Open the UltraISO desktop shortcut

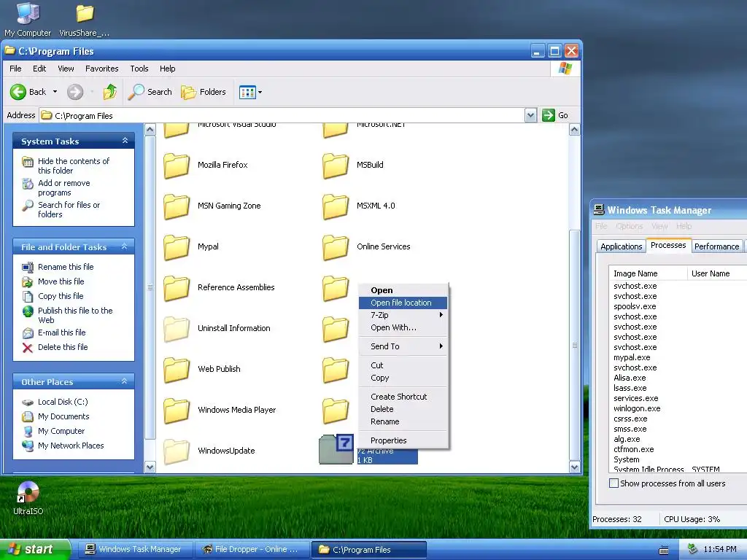[x=28, y=492]
